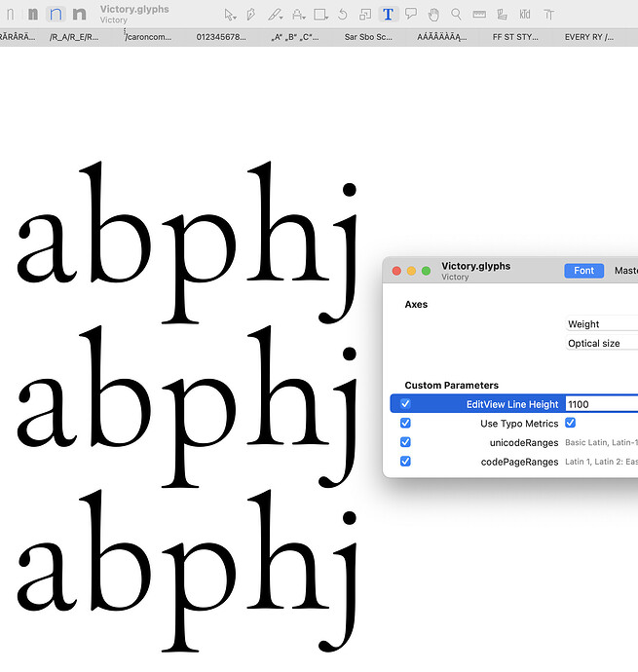
Task: Activate the Text tool
Action: coord(388,15)
